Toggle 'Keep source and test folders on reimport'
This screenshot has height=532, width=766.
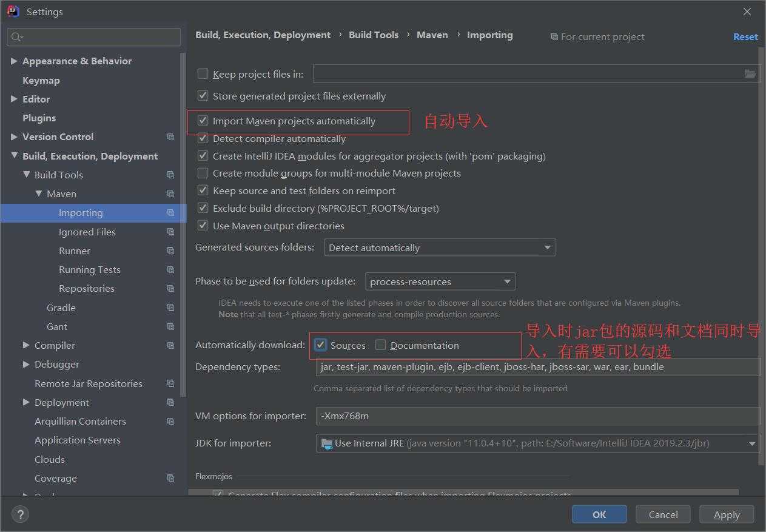[x=203, y=190]
